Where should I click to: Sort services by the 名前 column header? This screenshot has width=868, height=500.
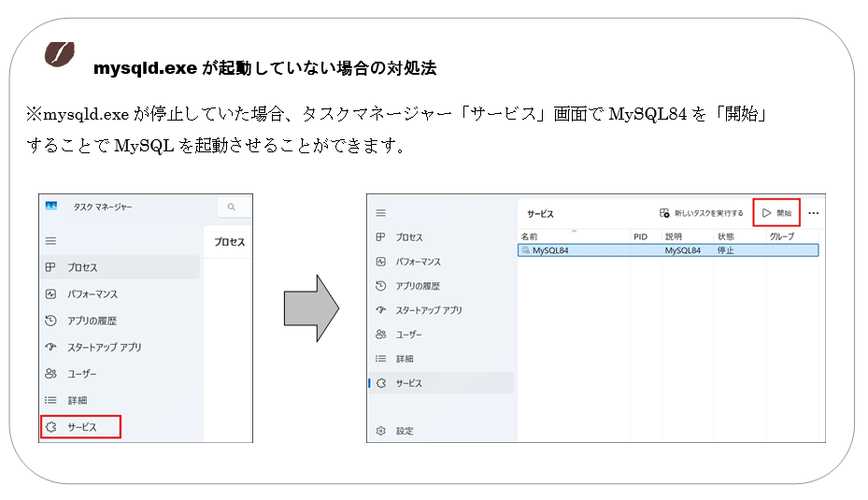tap(530, 237)
